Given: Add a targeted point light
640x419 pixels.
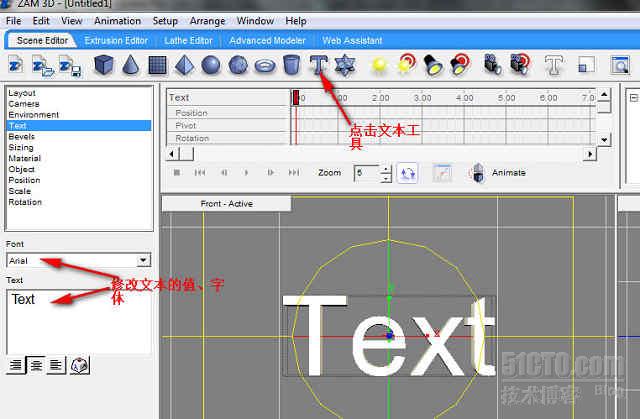Looking at the screenshot, I should tap(407, 64).
